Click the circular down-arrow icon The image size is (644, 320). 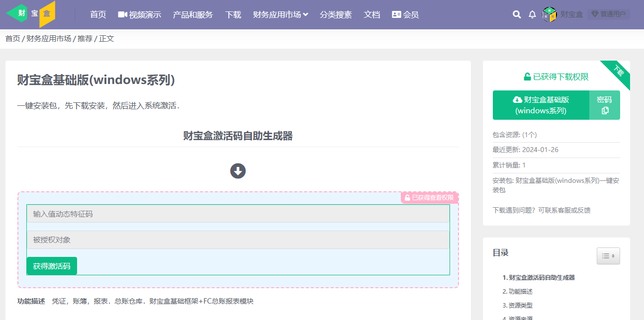point(238,171)
